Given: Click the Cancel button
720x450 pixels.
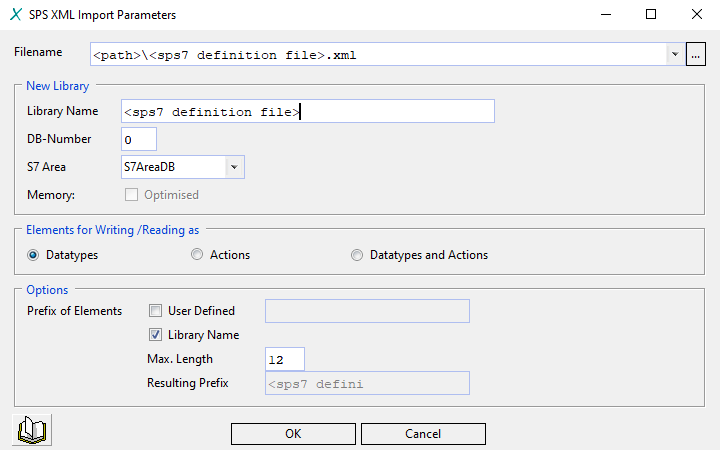Looking at the screenshot, I should point(423,434).
